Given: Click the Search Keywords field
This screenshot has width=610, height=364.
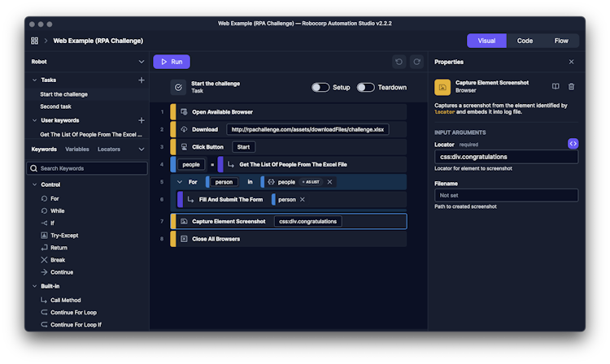Looking at the screenshot, I should point(87,168).
